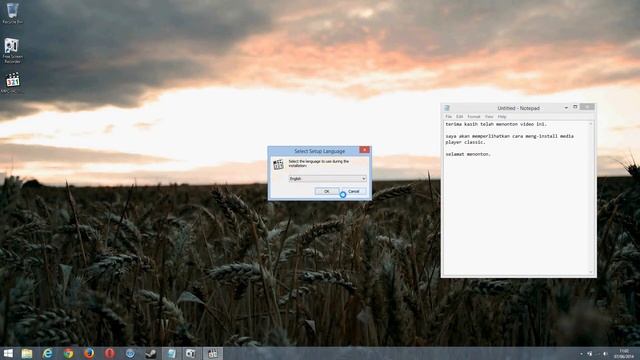Open the Free Screen Recorder desktop icon
Image resolution: width=640 pixels, height=360 pixels.
click(x=12, y=50)
